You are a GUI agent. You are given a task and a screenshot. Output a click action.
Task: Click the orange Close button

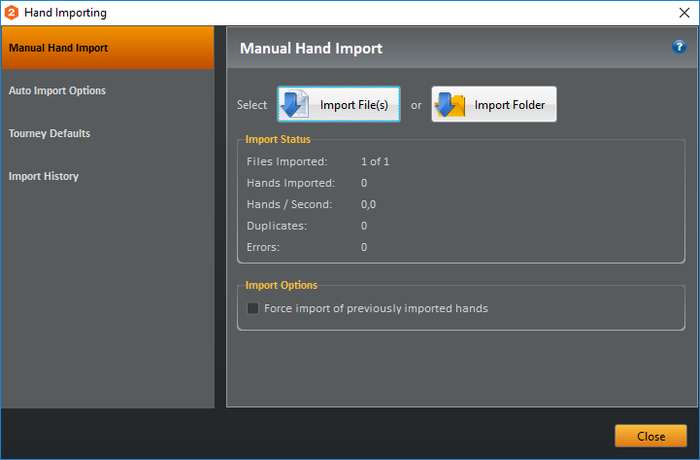650,436
